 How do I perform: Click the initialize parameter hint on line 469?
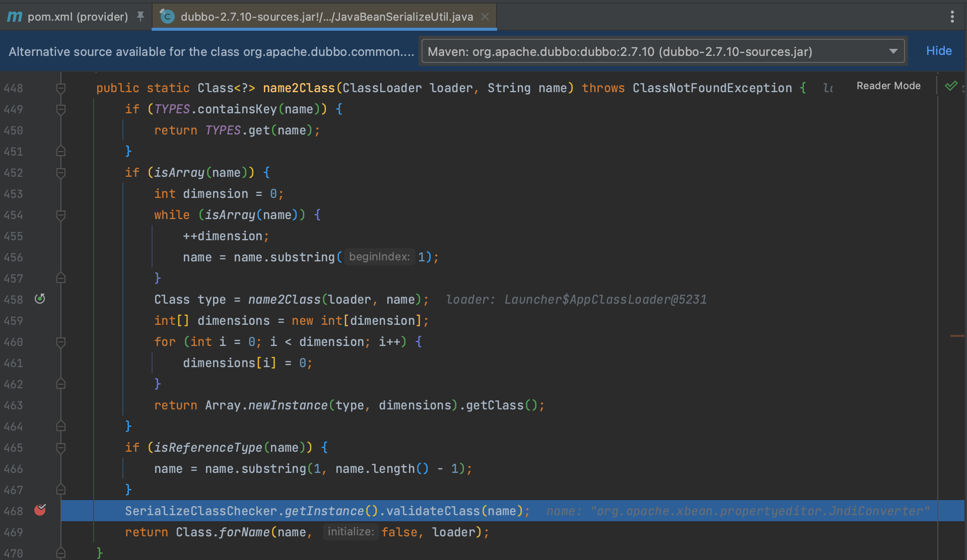351,532
